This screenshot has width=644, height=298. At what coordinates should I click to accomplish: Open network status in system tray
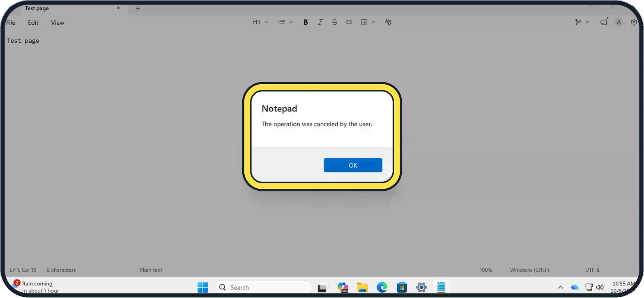(x=589, y=287)
